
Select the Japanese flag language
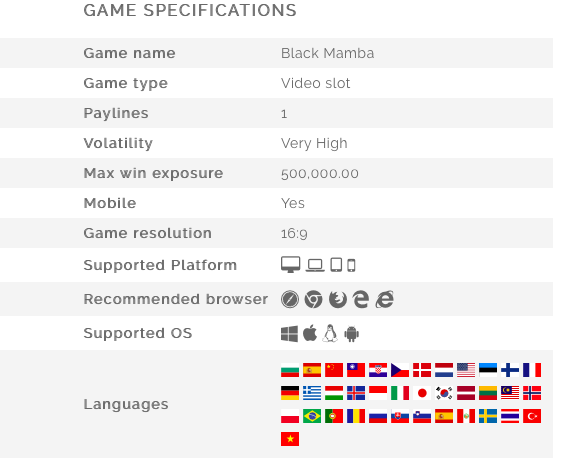422,393
